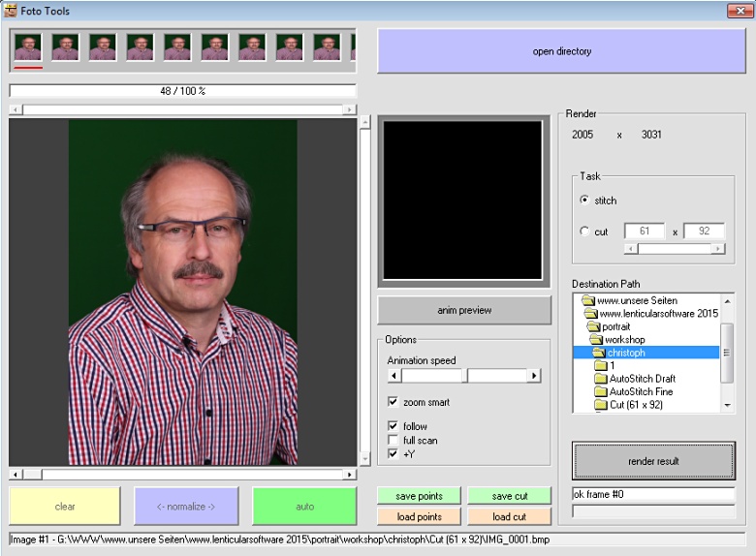756x556 pixels.
Task: Click the Cut (61 x 92) folder icon
Action: [600, 404]
